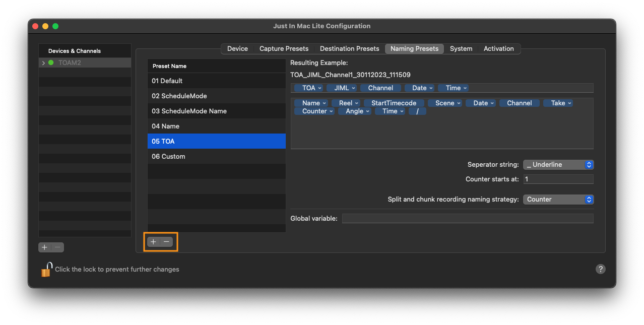The width and height of the screenshot is (644, 325).
Task: Open the Time token in the available tokens pool
Action: [390, 111]
